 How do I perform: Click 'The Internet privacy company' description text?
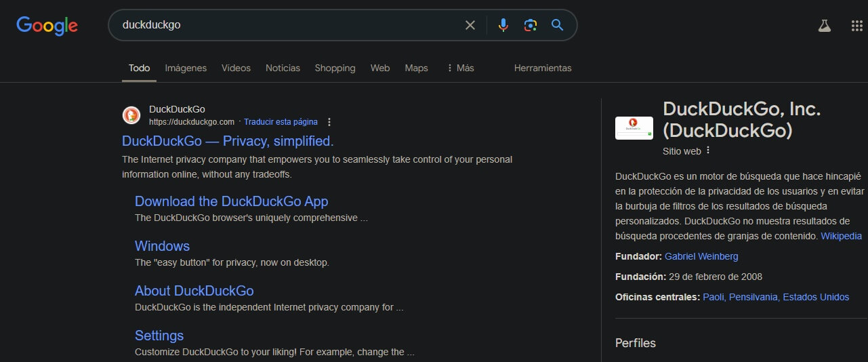tap(317, 167)
